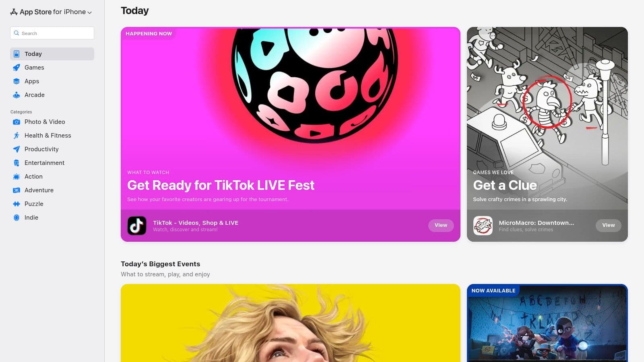Select the Health & Fitness runner icon
Viewport: 644px width, 362px height.
pos(17,136)
